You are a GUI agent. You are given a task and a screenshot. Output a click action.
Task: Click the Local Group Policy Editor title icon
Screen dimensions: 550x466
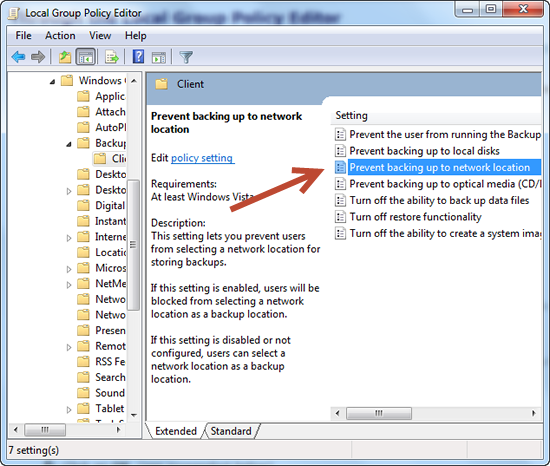(14, 13)
